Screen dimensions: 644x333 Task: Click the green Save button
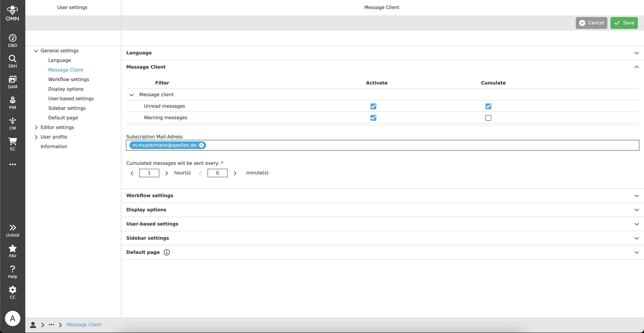[x=624, y=23]
